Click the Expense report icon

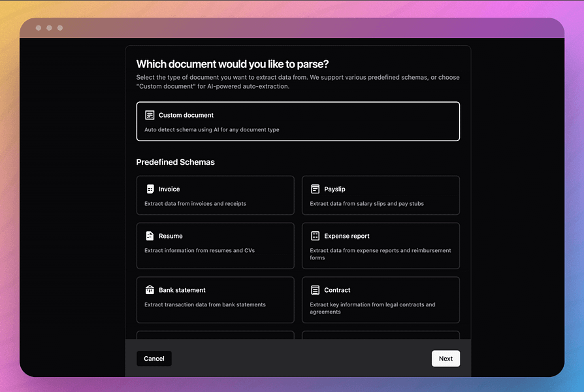(x=315, y=236)
